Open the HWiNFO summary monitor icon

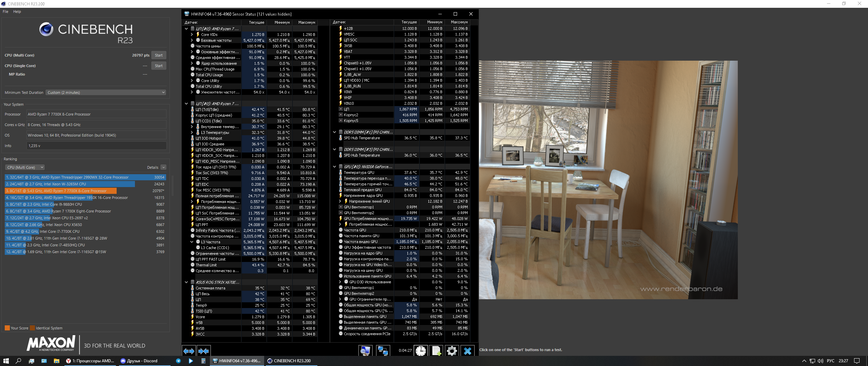[365, 351]
